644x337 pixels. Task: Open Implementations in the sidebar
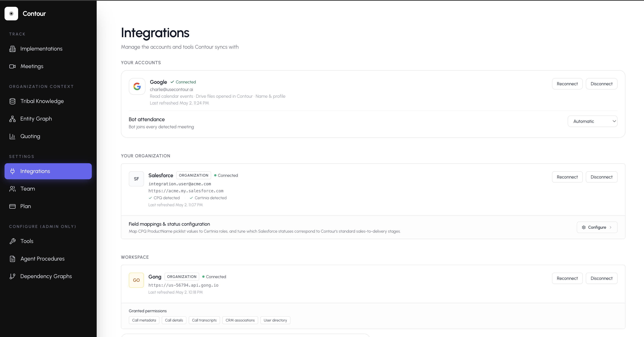pos(48,49)
